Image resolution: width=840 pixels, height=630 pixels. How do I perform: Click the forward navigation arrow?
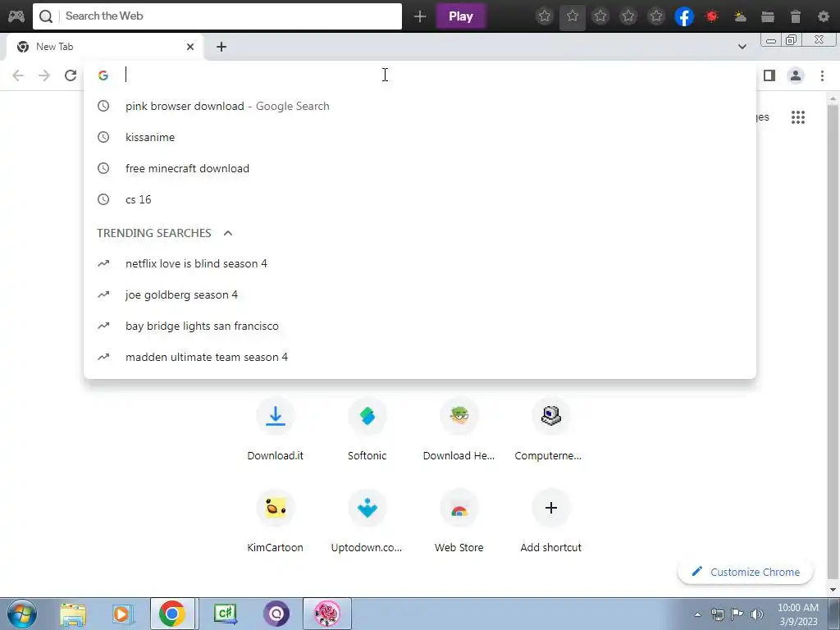point(44,75)
